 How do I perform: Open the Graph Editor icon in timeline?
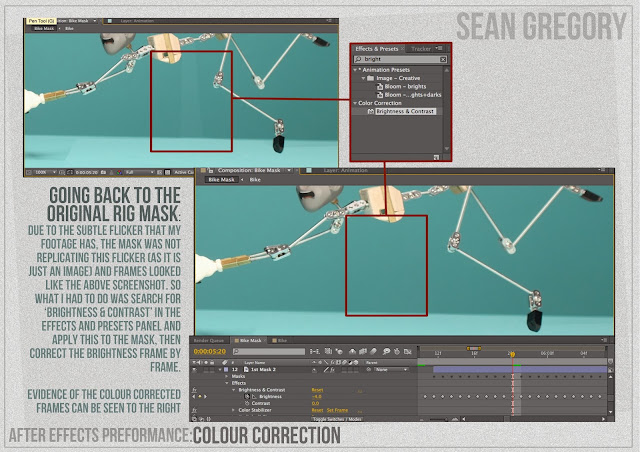(407, 351)
